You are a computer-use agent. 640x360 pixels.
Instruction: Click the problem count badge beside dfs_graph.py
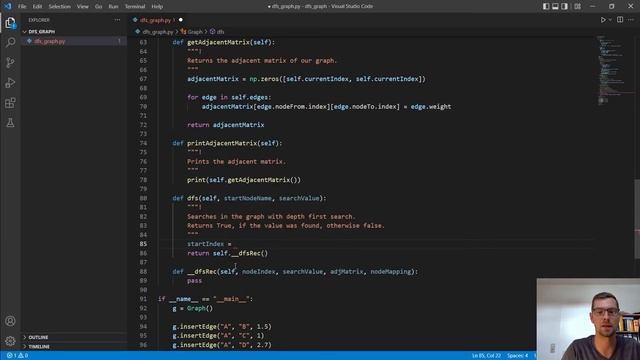tap(119, 41)
